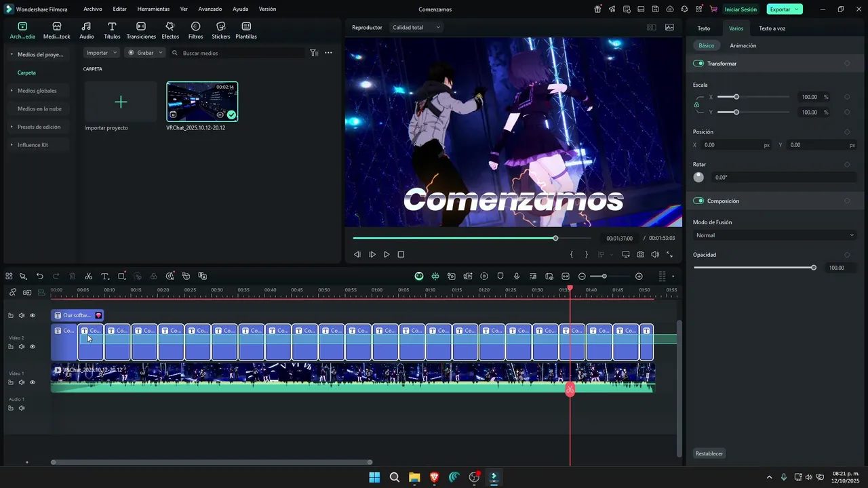Toggle the Composición switch
868x488 pixels.
click(x=698, y=201)
